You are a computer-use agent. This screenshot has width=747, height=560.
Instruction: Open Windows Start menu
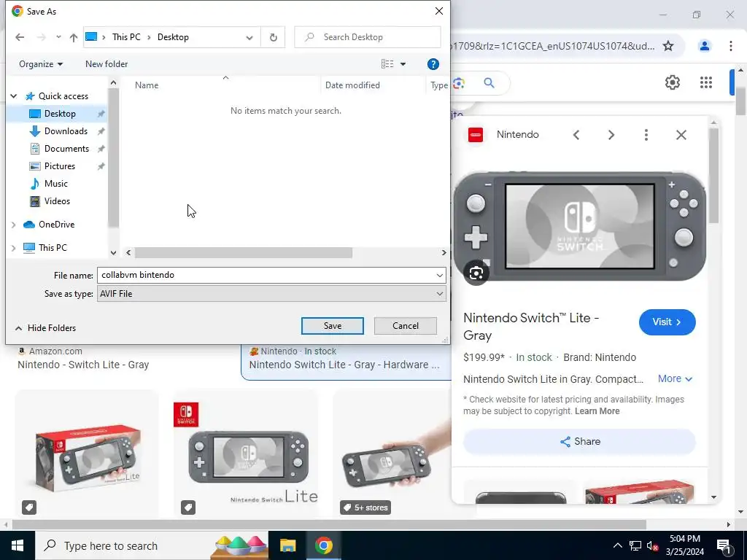(x=18, y=545)
